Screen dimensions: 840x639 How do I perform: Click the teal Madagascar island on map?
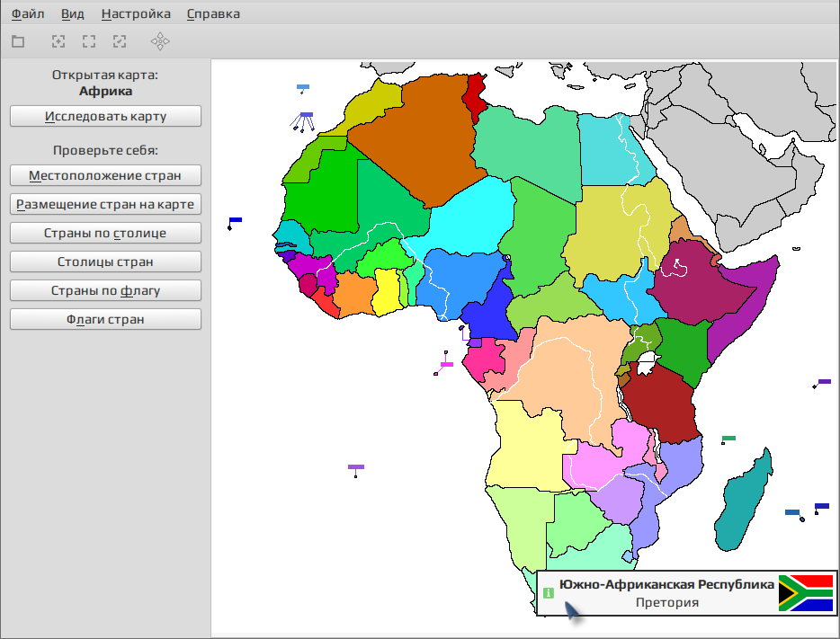[742, 503]
